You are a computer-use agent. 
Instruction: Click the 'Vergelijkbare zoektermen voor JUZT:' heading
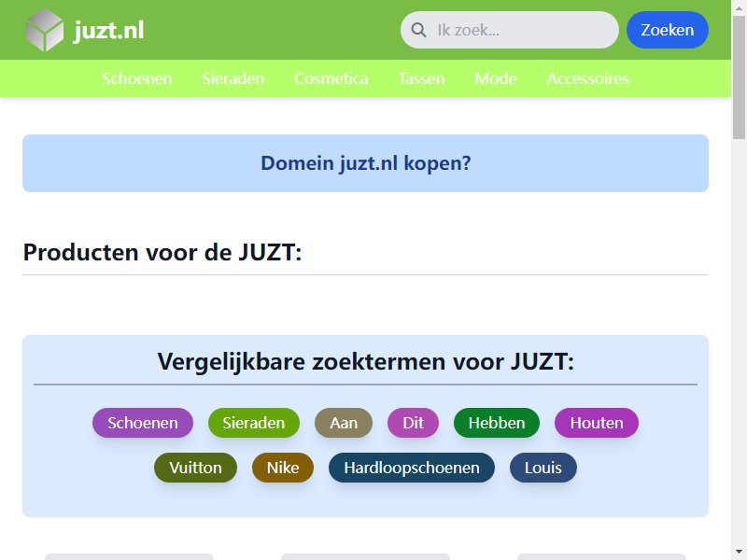[x=365, y=361]
